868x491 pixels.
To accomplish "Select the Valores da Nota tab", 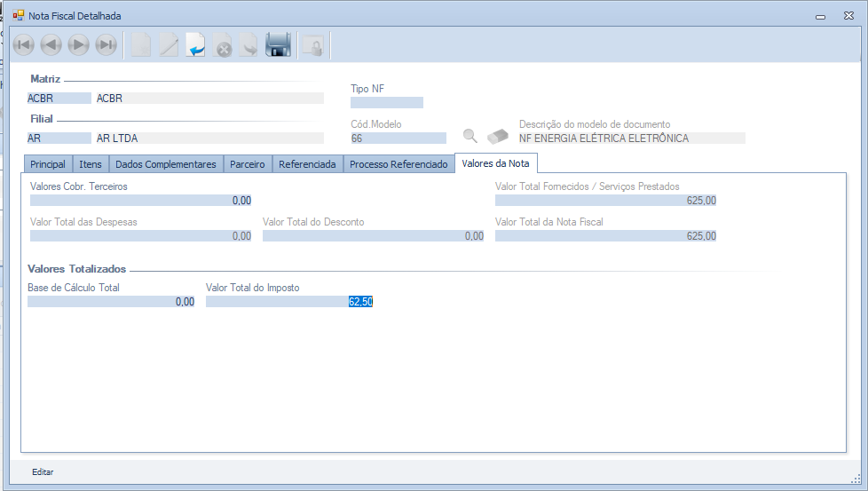I will click(495, 163).
